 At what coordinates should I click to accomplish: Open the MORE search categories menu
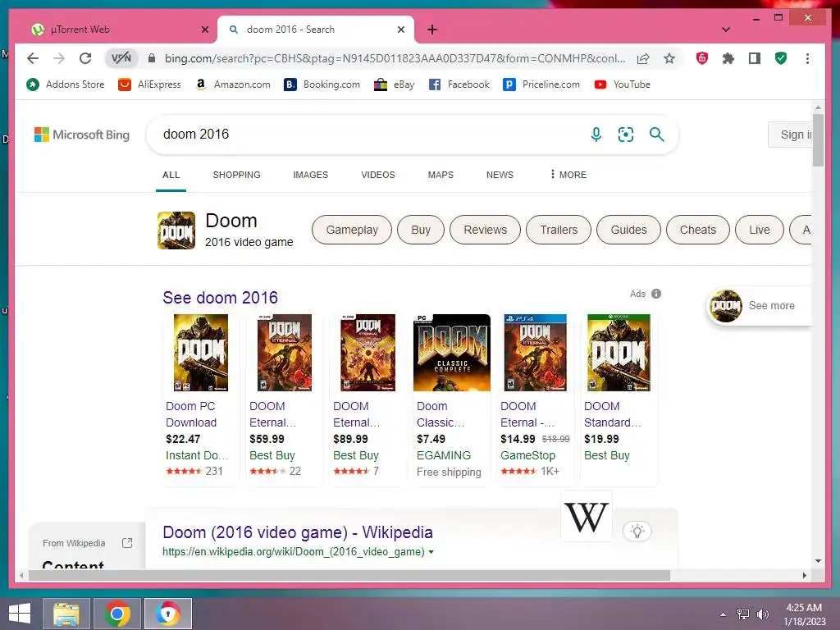pos(568,175)
